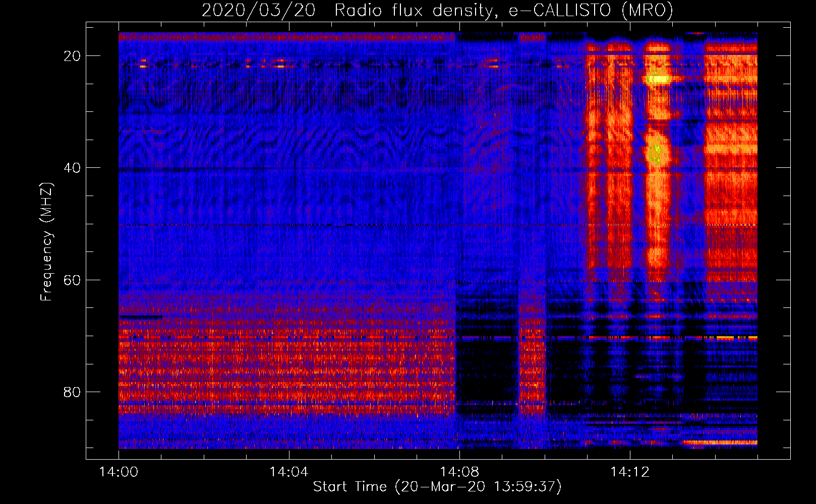This screenshot has height=504, width=816.
Task: Click the 14:04 time tick label
Action: click(x=288, y=472)
